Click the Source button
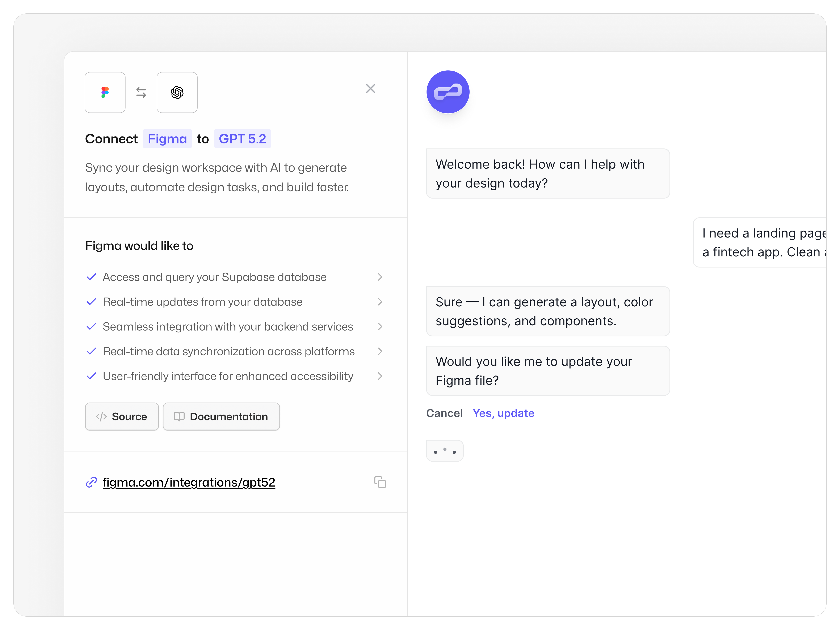This screenshot has height=630, width=840. tap(122, 417)
